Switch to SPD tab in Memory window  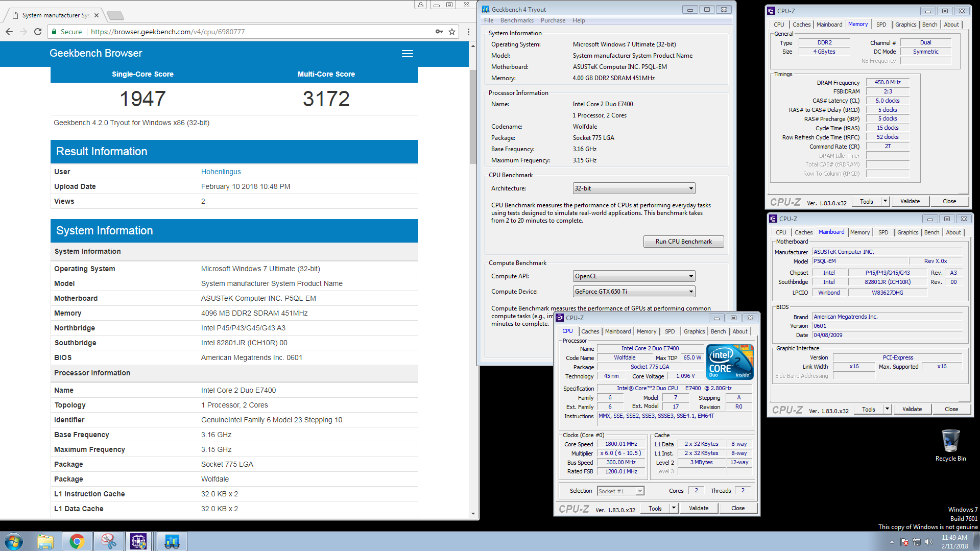pos(881,25)
